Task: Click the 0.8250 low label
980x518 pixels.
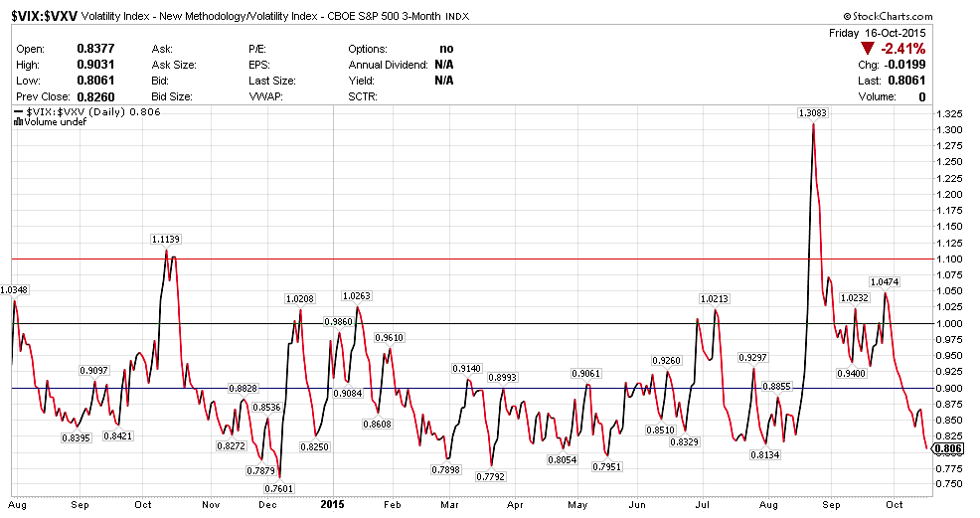Action: pyautogui.click(x=314, y=447)
